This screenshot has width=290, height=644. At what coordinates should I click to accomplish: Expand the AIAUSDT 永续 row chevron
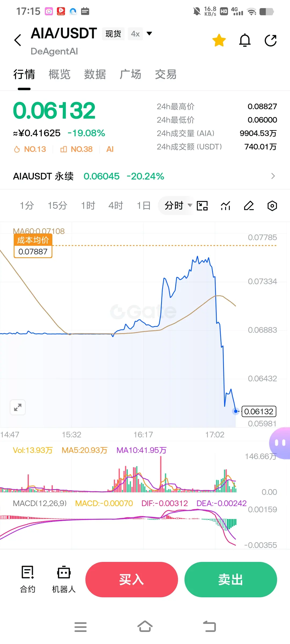click(x=273, y=176)
